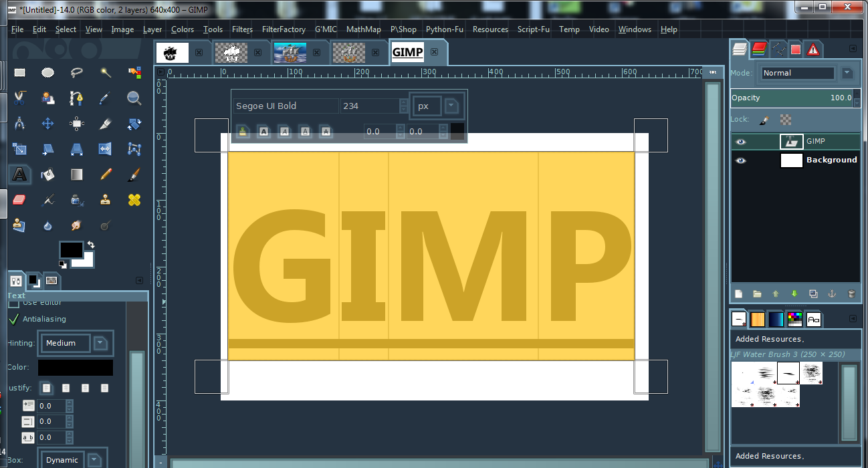
Task: Open the Script-Fu menu
Action: [x=534, y=29]
